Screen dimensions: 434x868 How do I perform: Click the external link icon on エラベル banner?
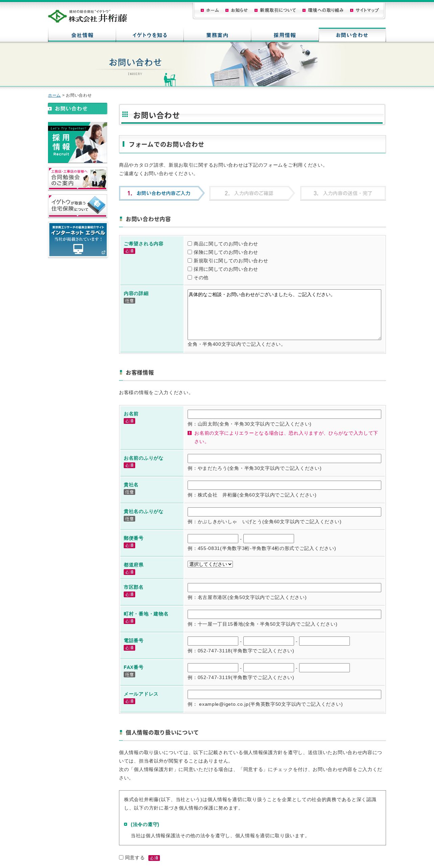pos(103,252)
